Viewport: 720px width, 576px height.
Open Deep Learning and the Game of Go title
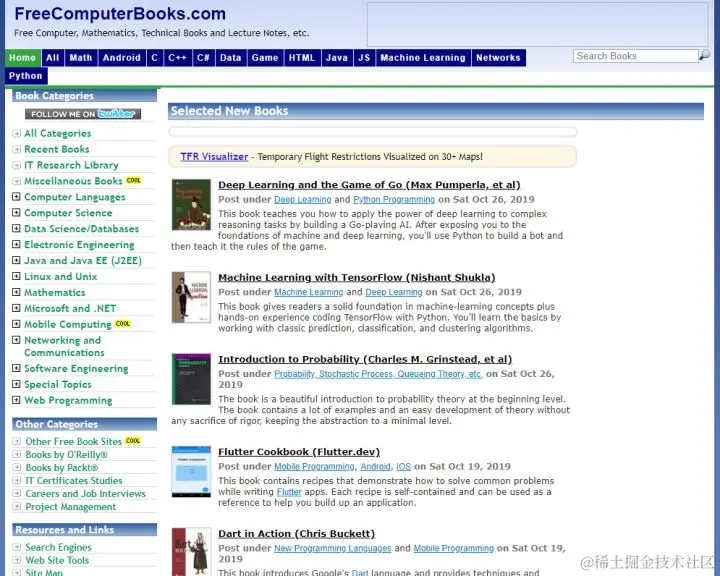click(369, 185)
